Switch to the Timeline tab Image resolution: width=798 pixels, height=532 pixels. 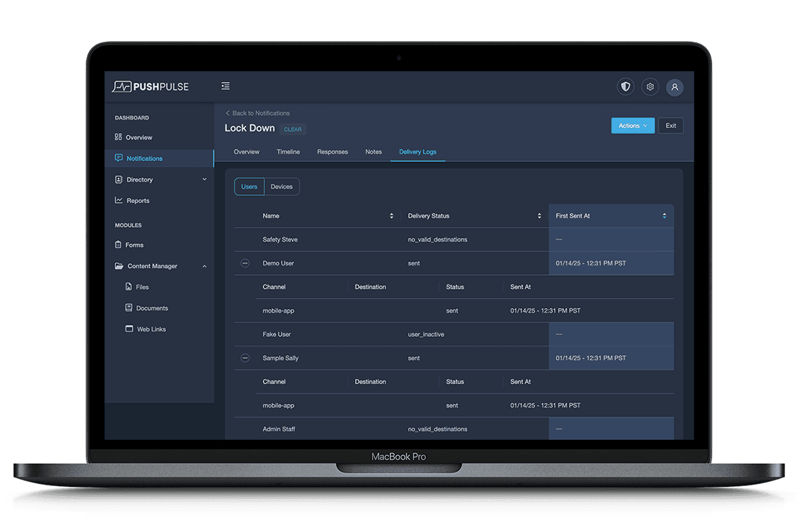coord(288,152)
